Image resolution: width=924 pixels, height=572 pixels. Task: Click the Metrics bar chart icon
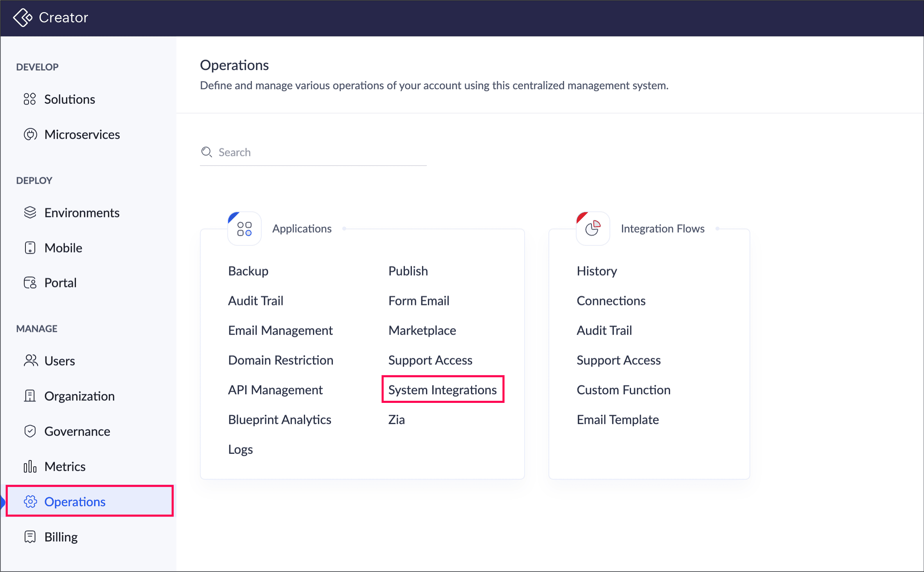click(x=30, y=466)
